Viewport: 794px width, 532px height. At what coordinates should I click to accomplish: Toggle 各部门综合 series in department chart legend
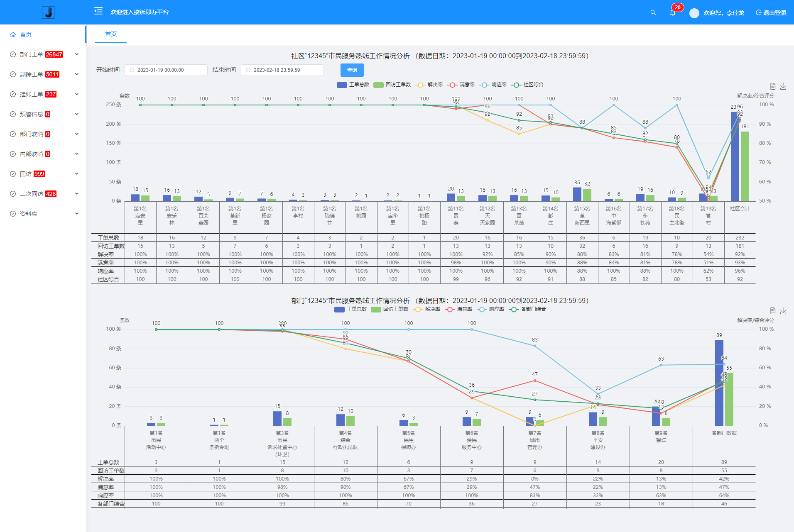click(x=527, y=309)
